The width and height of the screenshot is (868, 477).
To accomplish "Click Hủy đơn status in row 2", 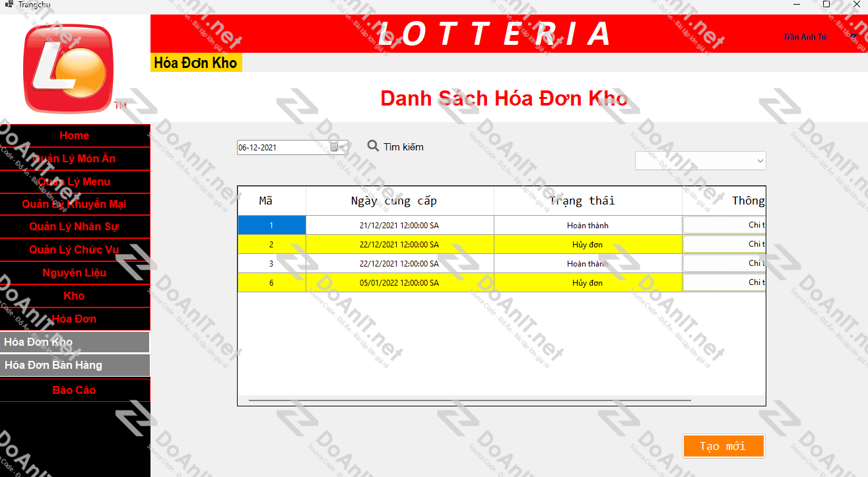I will [588, 244].
